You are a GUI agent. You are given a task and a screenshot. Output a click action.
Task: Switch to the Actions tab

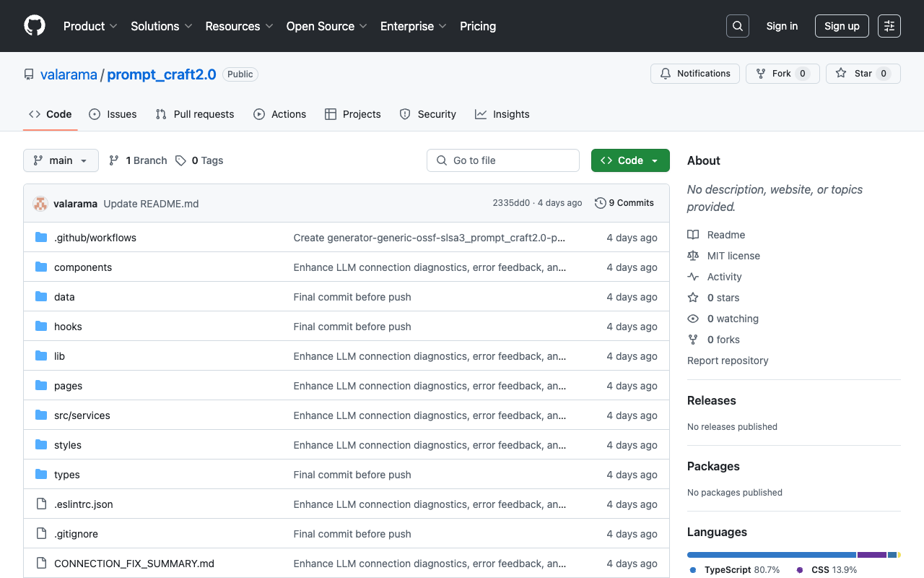coord(280,114)
